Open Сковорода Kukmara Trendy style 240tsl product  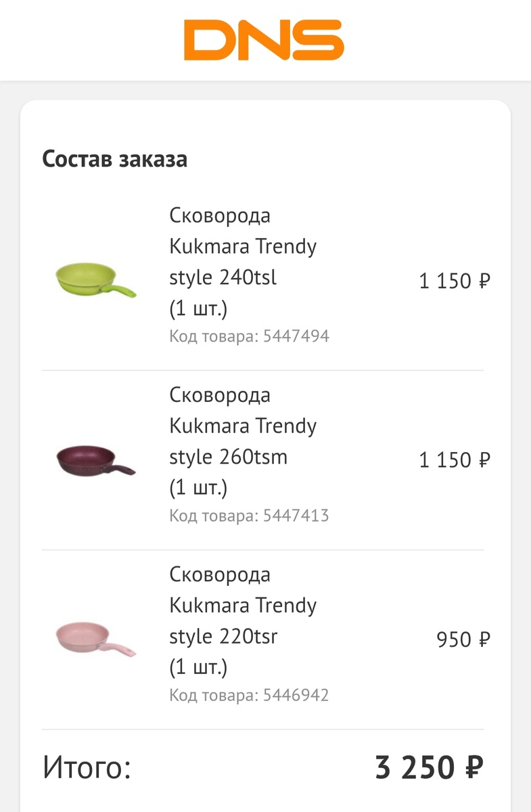[243, 262]
